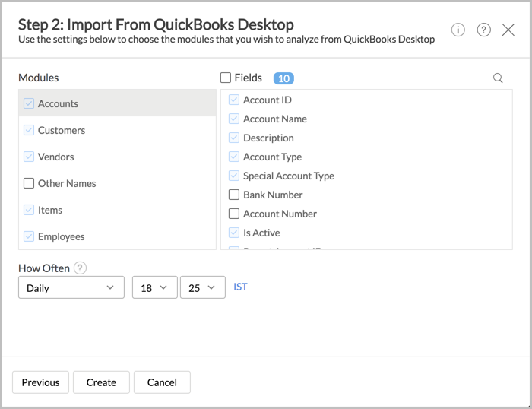The image size is (532, 409).
Task: Click the IST timezone link
Action: [240, 287]
